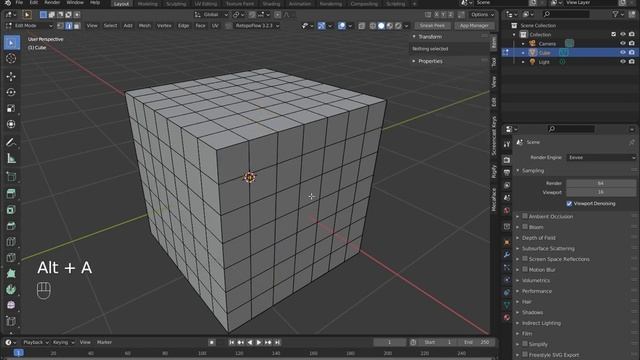This screenshot has height=360, width=640.
Task: Open the Edit Mode dropdown
Action: 29,26
